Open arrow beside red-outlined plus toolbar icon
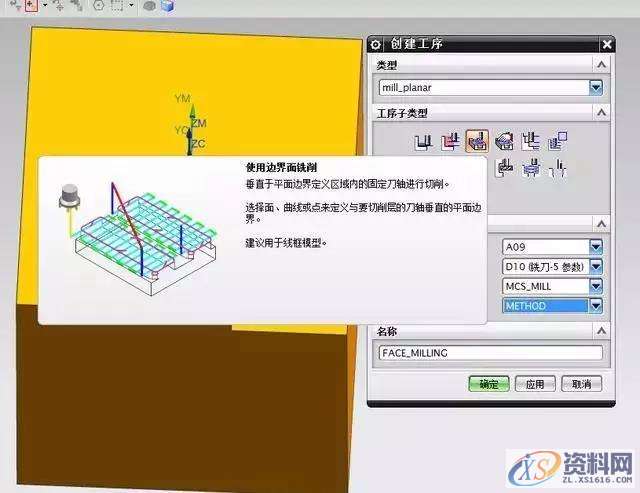640x493 pixels. point(45,5)
